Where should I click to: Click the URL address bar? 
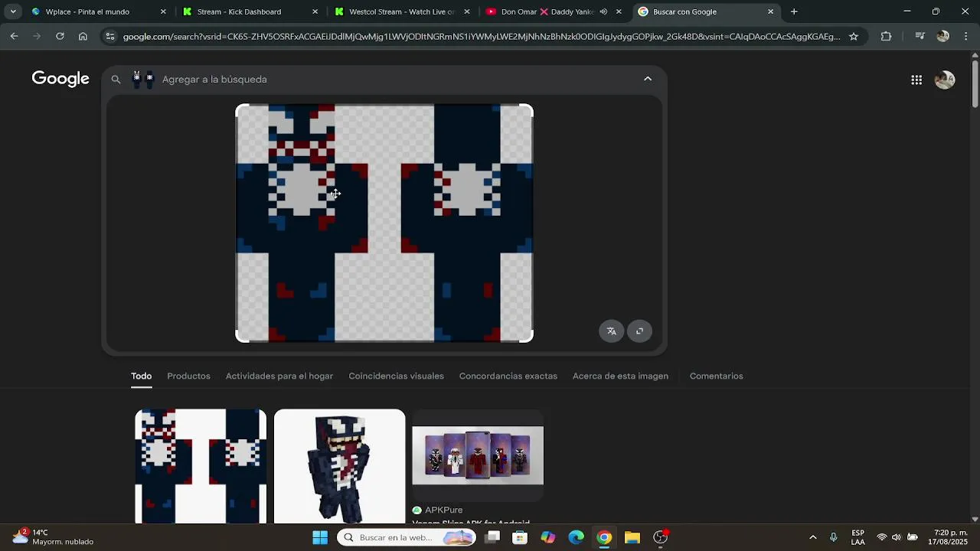click(x=481, y=36)
